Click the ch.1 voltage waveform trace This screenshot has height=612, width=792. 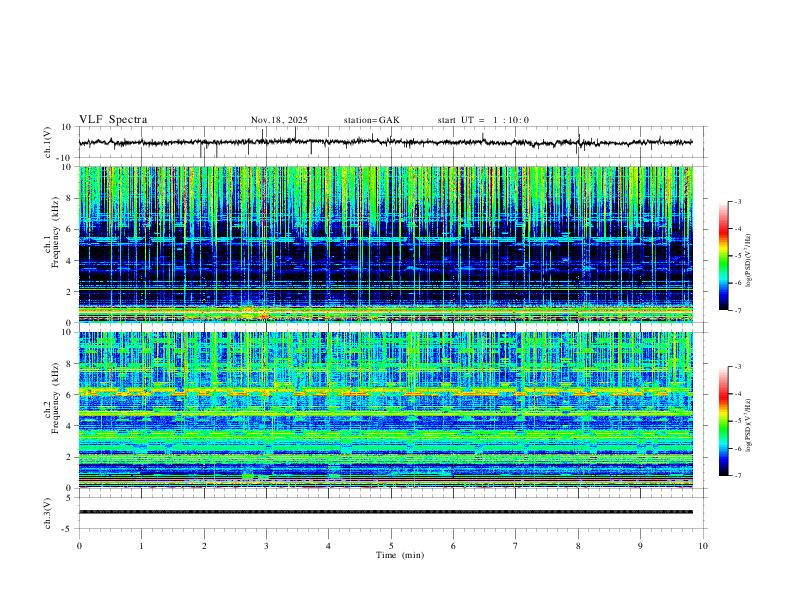385,142
